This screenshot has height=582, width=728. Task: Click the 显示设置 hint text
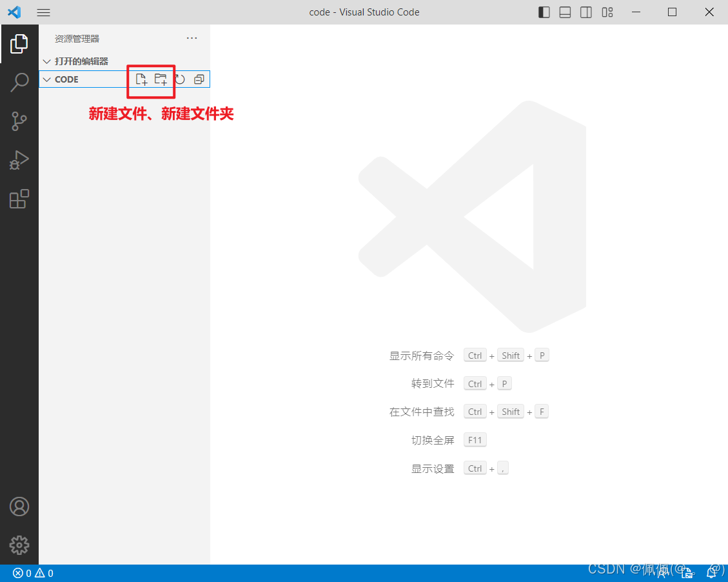click(x=433, y=468)
